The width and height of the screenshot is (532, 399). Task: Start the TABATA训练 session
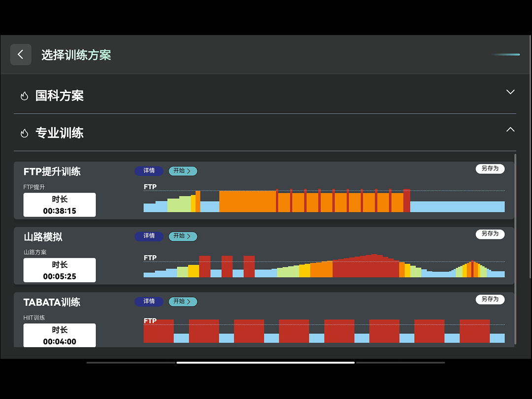[x=183, y=301]
